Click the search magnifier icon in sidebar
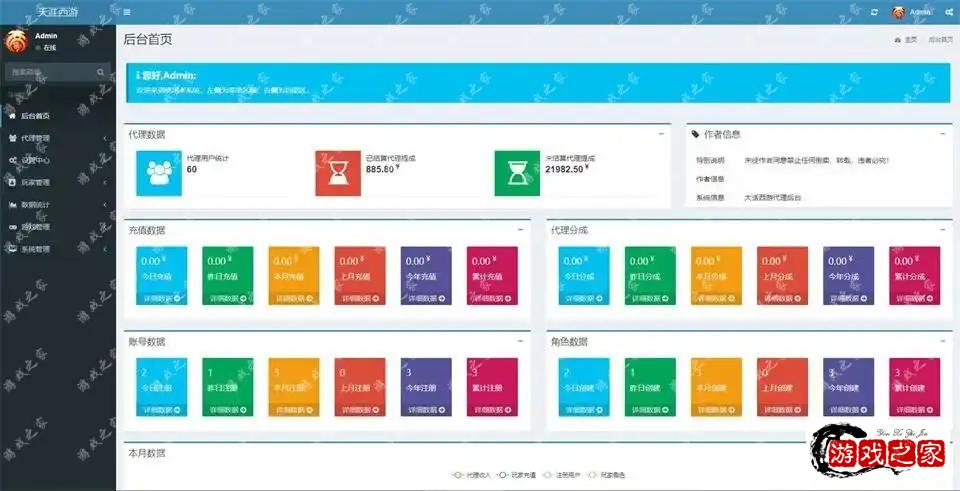 101,73
